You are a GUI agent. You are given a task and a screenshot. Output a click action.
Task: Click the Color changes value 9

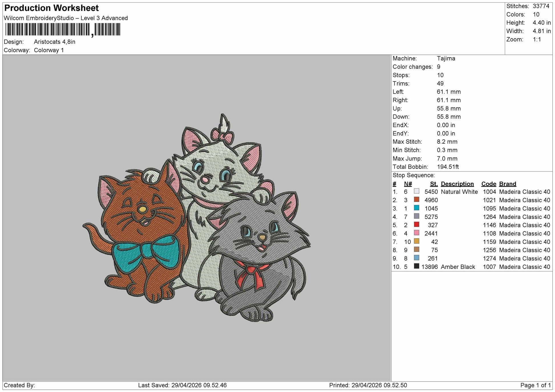(439, 67)
